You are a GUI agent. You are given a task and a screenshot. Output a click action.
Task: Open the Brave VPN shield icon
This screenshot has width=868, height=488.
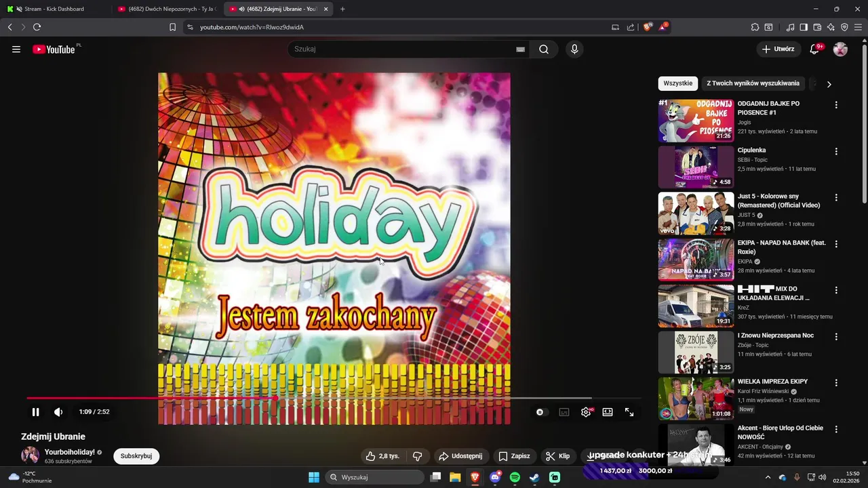click(x=844, y=27)
